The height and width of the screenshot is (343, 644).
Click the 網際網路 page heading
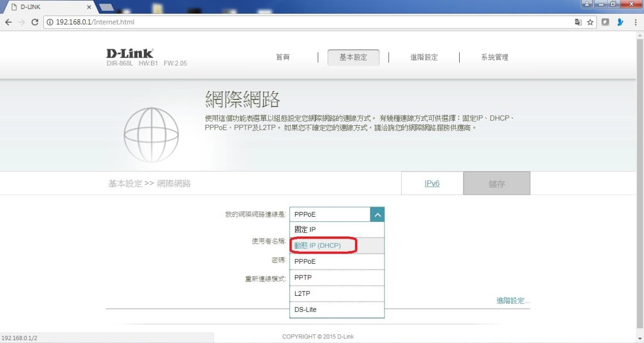pyautogui.click(x=243, y=100)
